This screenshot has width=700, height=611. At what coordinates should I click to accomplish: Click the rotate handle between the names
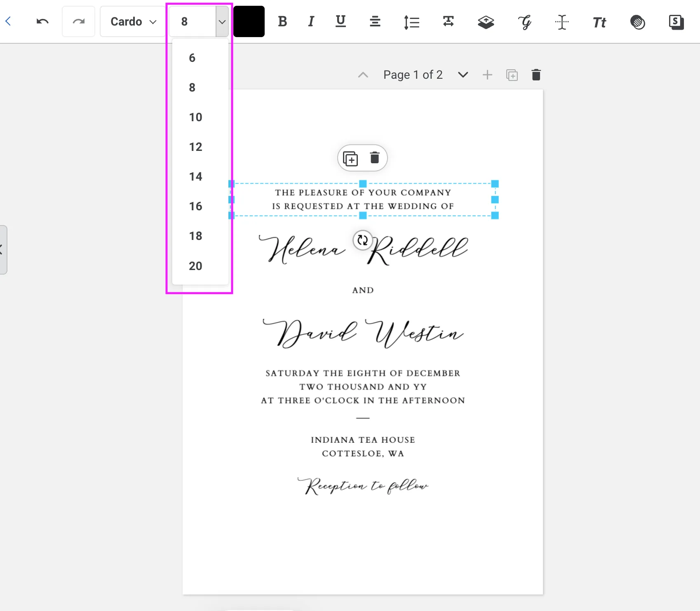[362, 240]
